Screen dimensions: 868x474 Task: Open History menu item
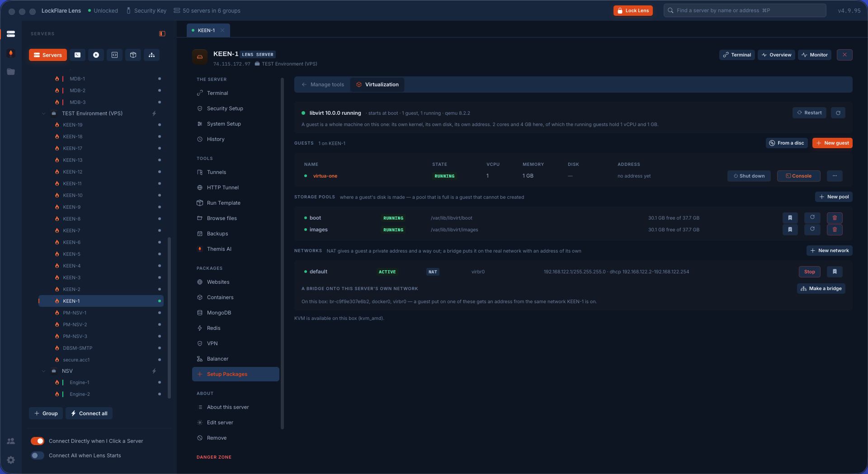[x=236, y=139]
